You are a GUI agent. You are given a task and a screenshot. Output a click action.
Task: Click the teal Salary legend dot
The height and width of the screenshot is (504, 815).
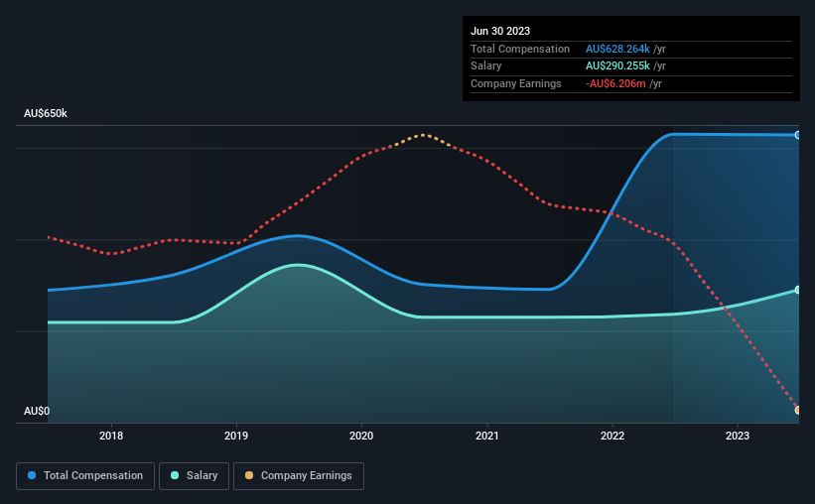(x=175, y=475)
